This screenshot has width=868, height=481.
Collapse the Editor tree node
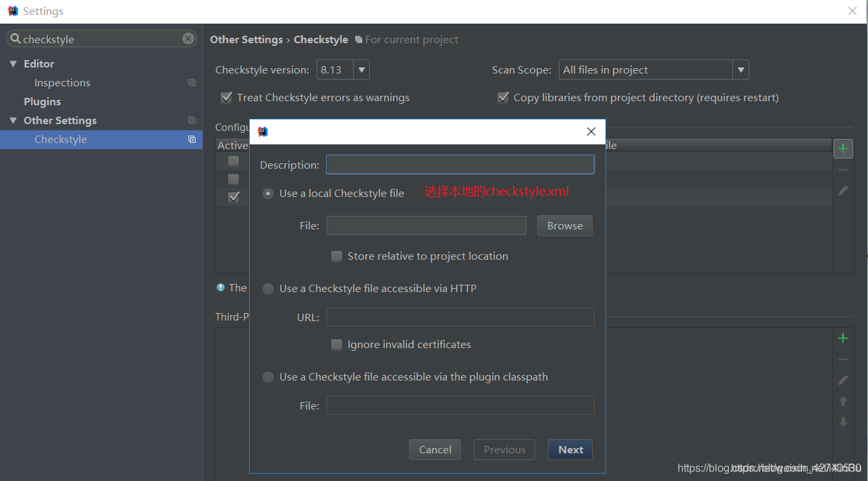pos(13,63)
